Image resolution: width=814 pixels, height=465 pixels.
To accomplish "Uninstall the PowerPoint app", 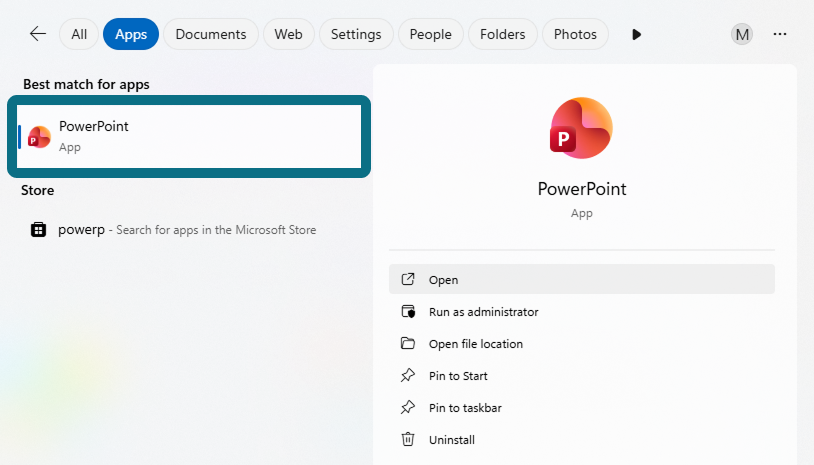I will tap(582, 440).
